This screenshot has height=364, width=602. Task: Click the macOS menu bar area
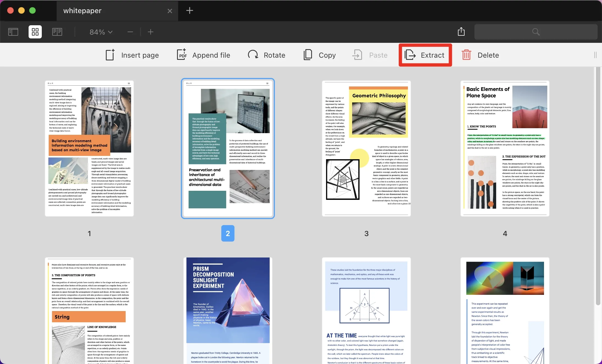click(301, 10)
